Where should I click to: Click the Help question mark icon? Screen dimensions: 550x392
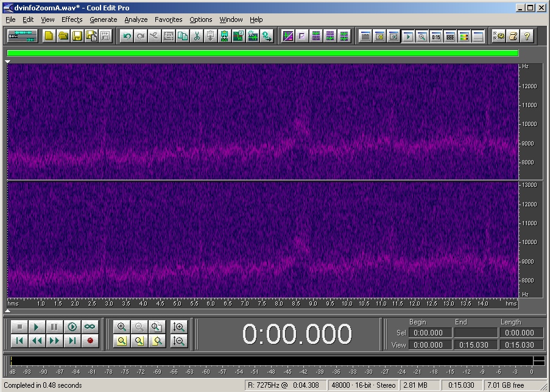527,36
